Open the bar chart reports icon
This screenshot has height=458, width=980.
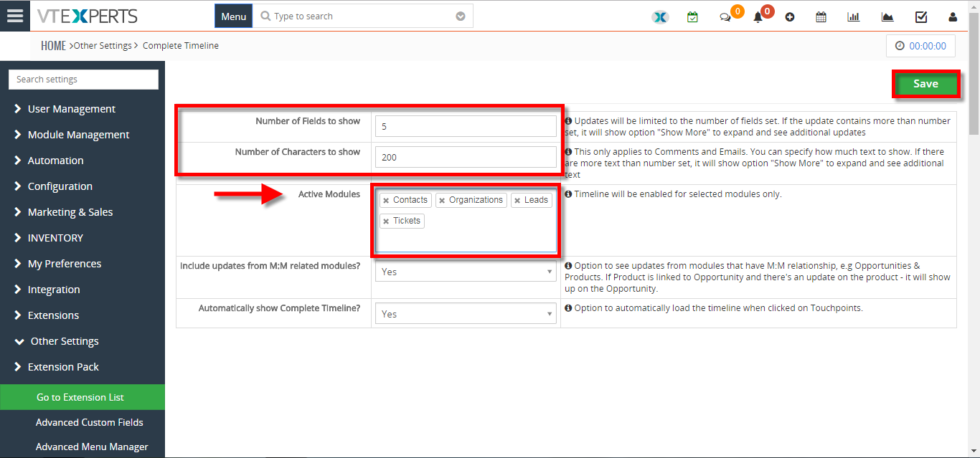click(854, 16)
